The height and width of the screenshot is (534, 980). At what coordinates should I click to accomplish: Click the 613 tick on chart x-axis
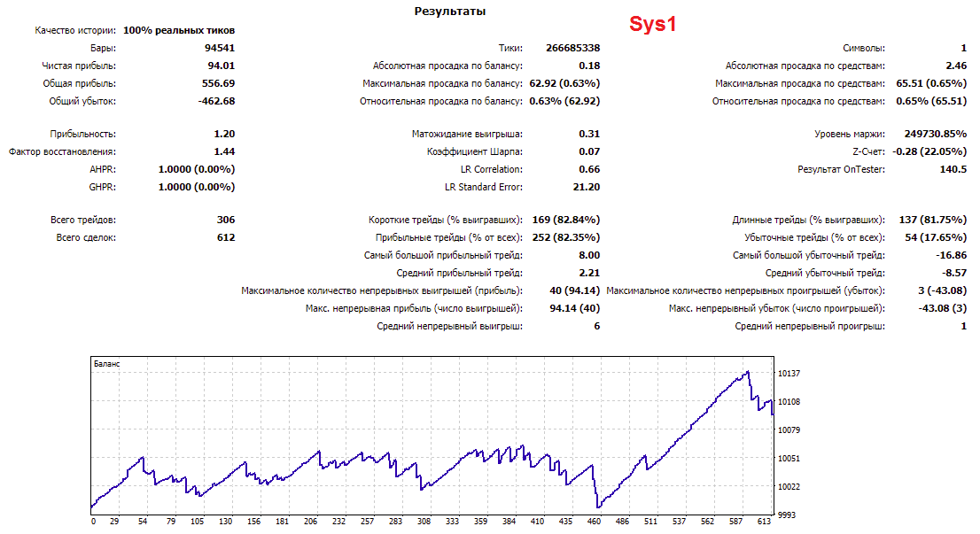[764, 522]
